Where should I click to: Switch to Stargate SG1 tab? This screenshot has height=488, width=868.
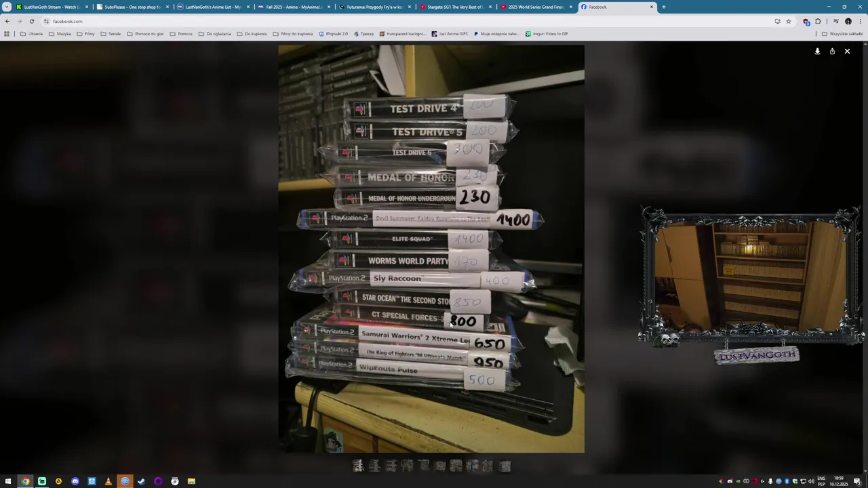[455, 7]
